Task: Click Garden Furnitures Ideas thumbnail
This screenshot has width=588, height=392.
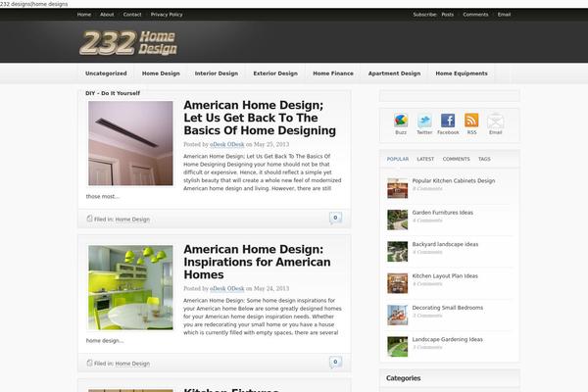Action: [398, 220]
